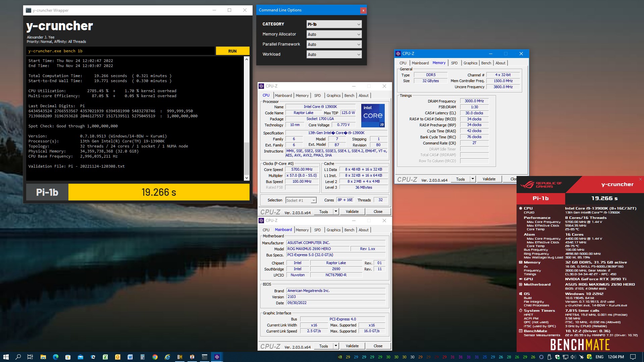This screenshot has width=644, height=362.
Task: Click the y-cruncher Wrapper title bar icon
Action: click(29, 10)
